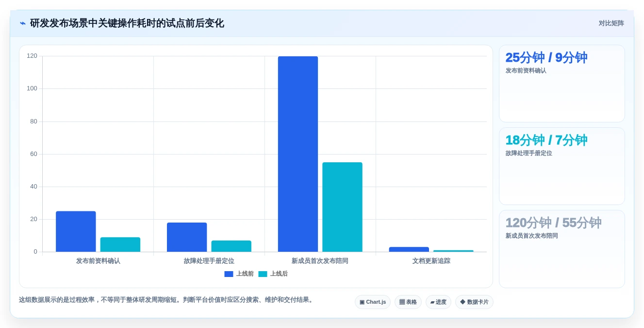This screenshot has height=328, width=644.
Task: Select the 数据卡片 chip
Action: click(x=474, y=302)
